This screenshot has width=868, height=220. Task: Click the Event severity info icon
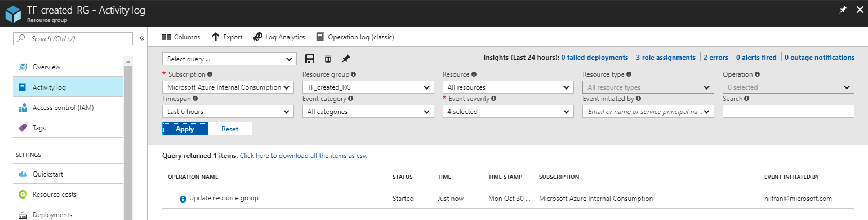coord(494,99)
